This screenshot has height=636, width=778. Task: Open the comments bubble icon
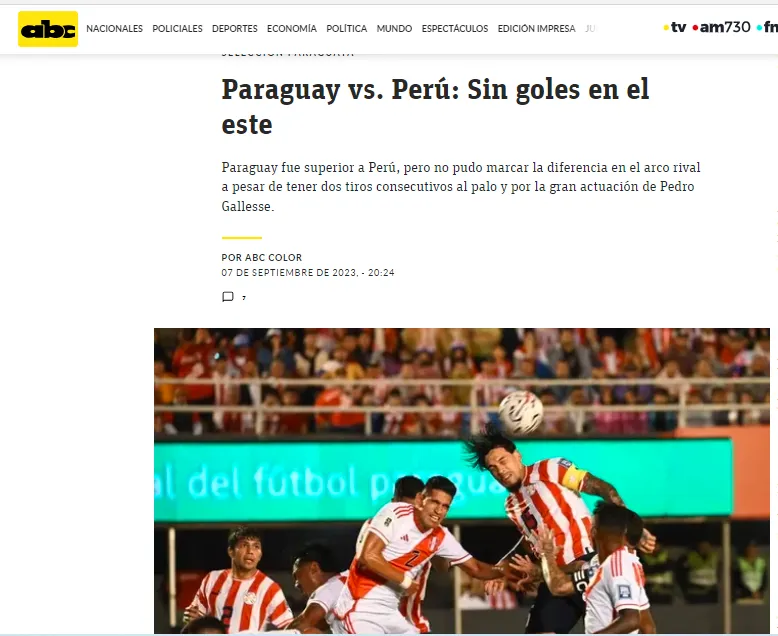228,297
